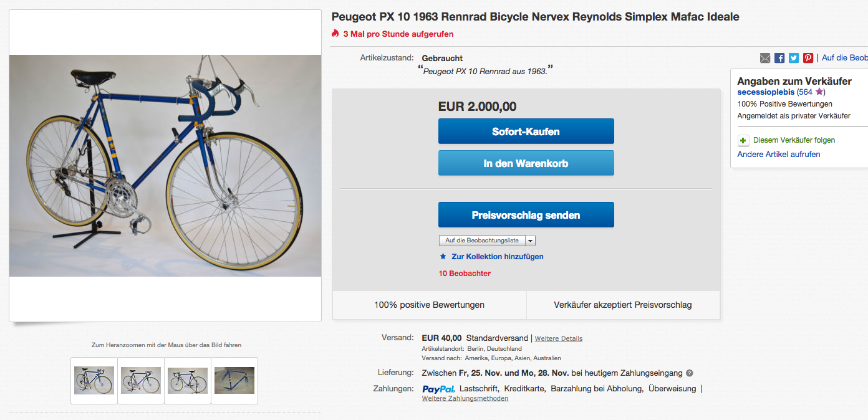Select the bicycle frame-only thumbnail
This screenshot has height=420, width=868.
234,380
